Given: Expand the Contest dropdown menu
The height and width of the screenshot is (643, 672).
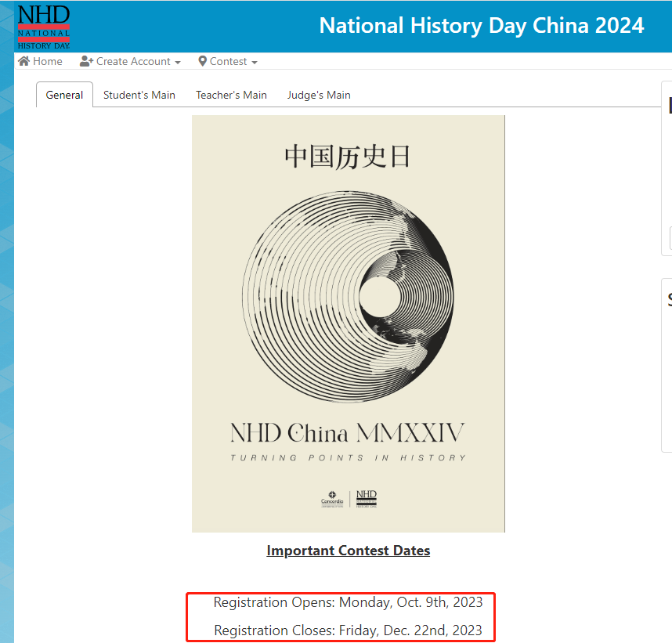Looking at the screenshot, I should pos(228,61).
